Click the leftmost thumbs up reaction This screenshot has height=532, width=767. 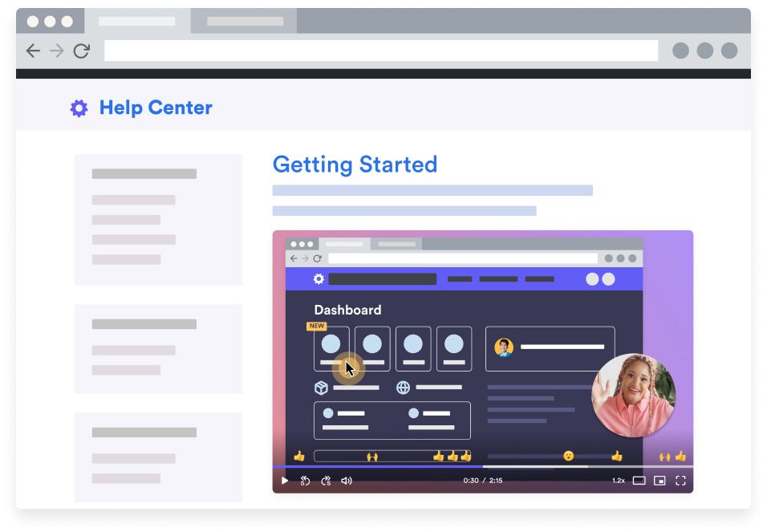tap(299, 457)
